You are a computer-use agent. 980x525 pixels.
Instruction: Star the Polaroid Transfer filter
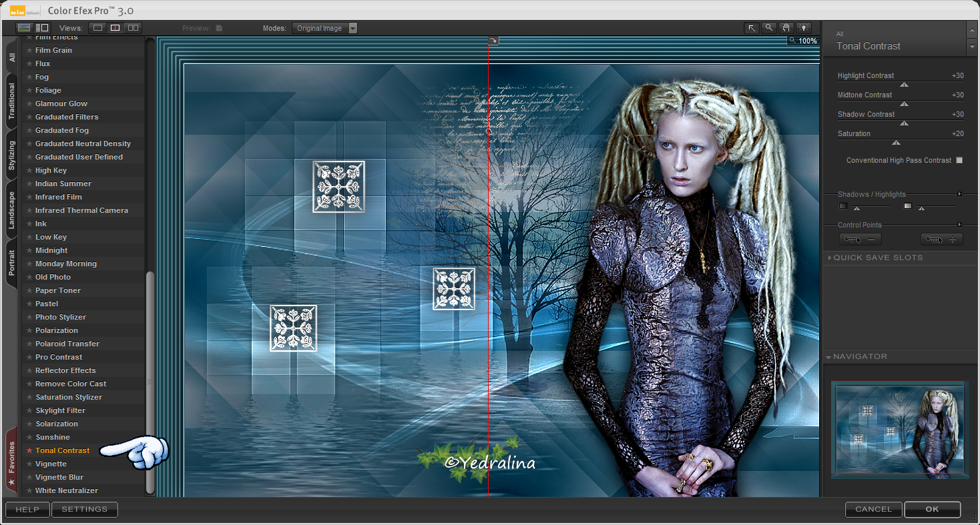(x=29, y=344)
